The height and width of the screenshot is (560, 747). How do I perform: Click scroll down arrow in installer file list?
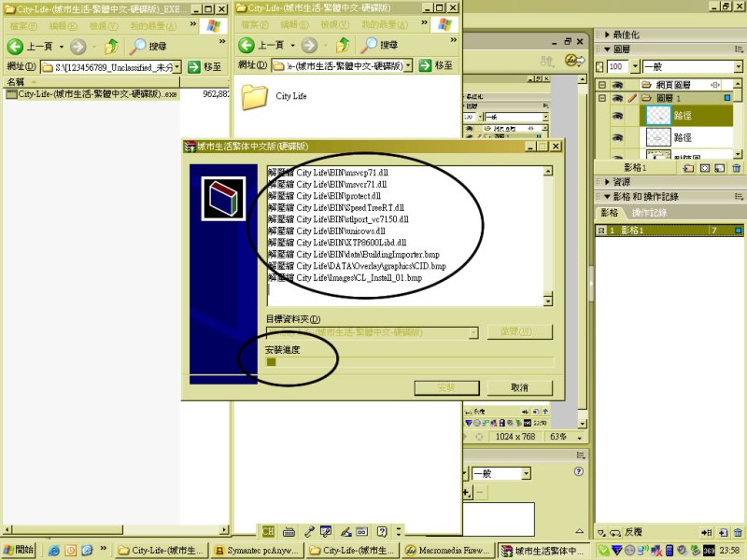pyautogui.click(x=548, y=301)
